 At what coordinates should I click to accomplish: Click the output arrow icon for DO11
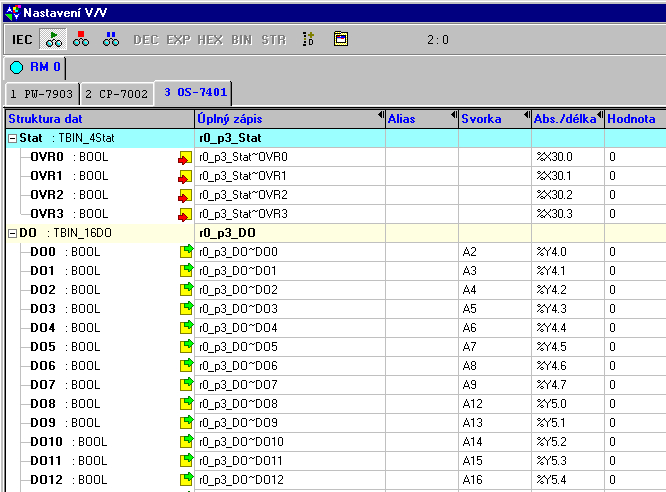coord(186,460)
